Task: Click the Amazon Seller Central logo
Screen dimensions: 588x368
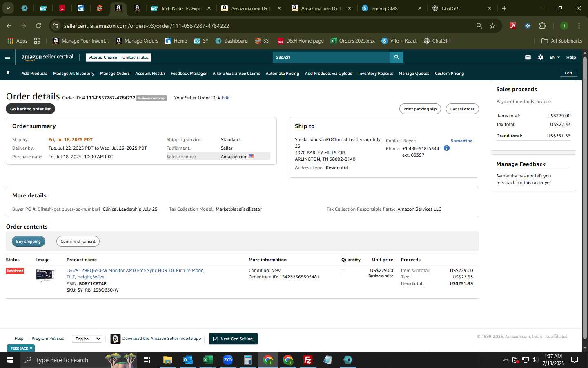Action: click(x=47, y=57)
